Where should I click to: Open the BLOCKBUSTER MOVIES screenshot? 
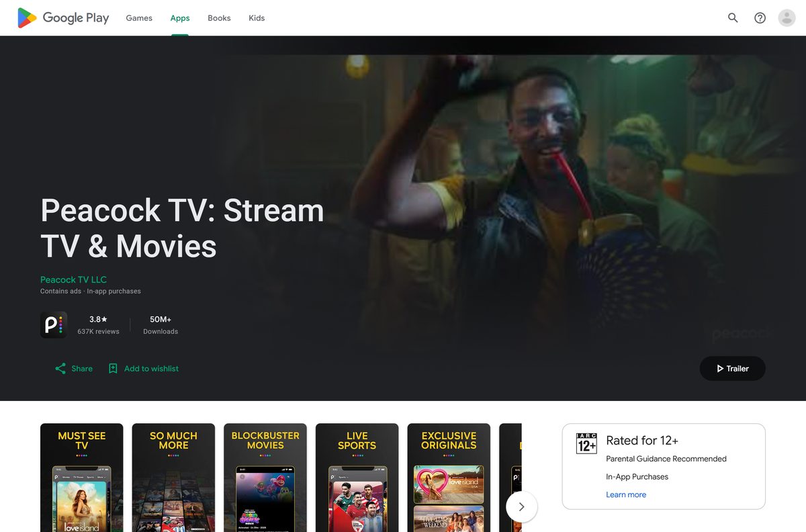265,478
